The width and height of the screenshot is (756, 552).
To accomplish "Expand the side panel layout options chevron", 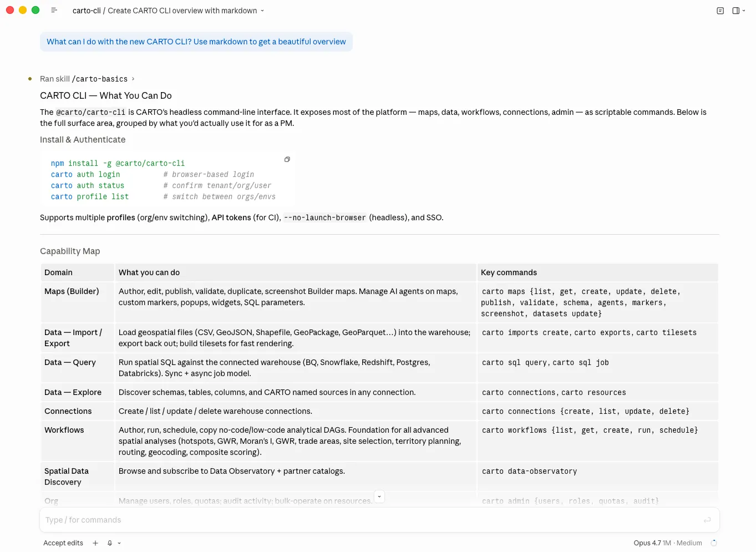I will (743, 11).
